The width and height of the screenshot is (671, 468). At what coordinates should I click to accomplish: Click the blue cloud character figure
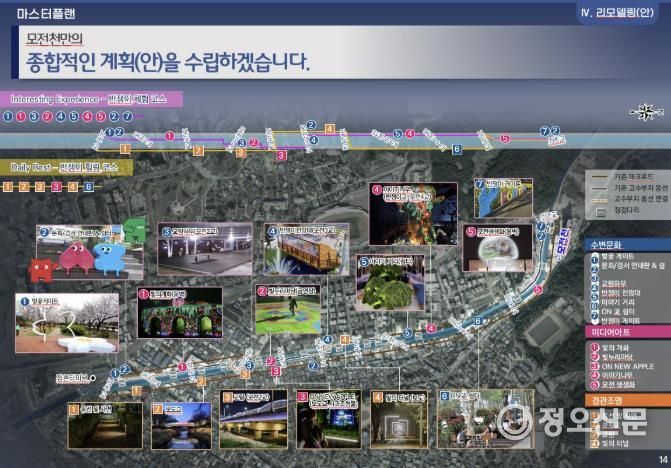110,259
